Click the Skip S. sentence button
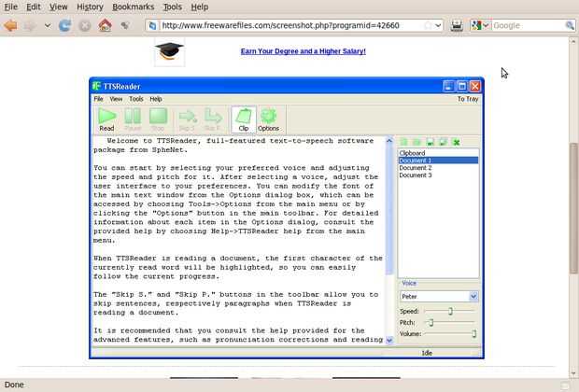The image size is (579, 392). coord(187,119)
